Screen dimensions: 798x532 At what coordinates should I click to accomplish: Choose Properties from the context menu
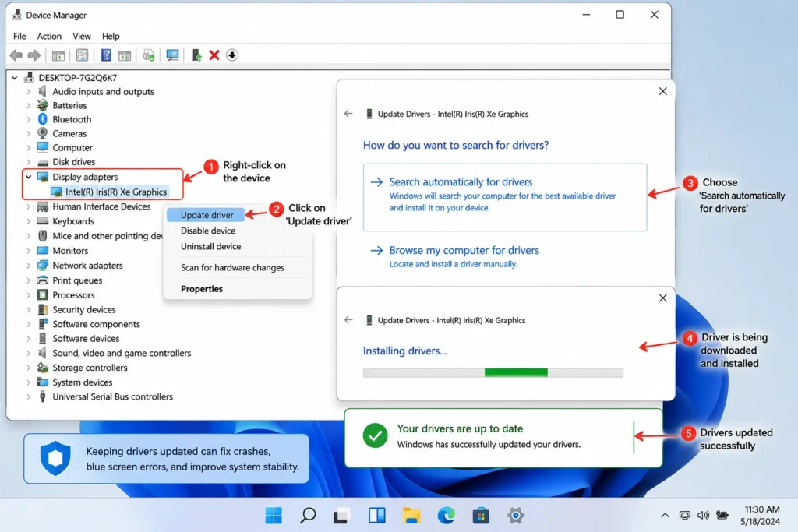coord(202,289)
